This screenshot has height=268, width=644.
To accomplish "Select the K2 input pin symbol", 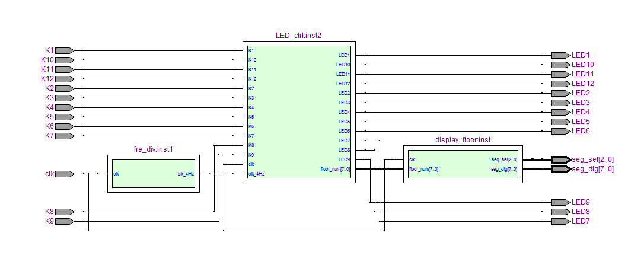I will 65,88.
